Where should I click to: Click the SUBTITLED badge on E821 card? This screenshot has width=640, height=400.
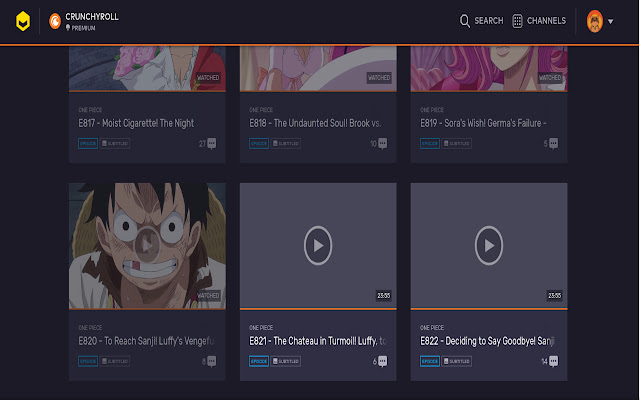286,361
